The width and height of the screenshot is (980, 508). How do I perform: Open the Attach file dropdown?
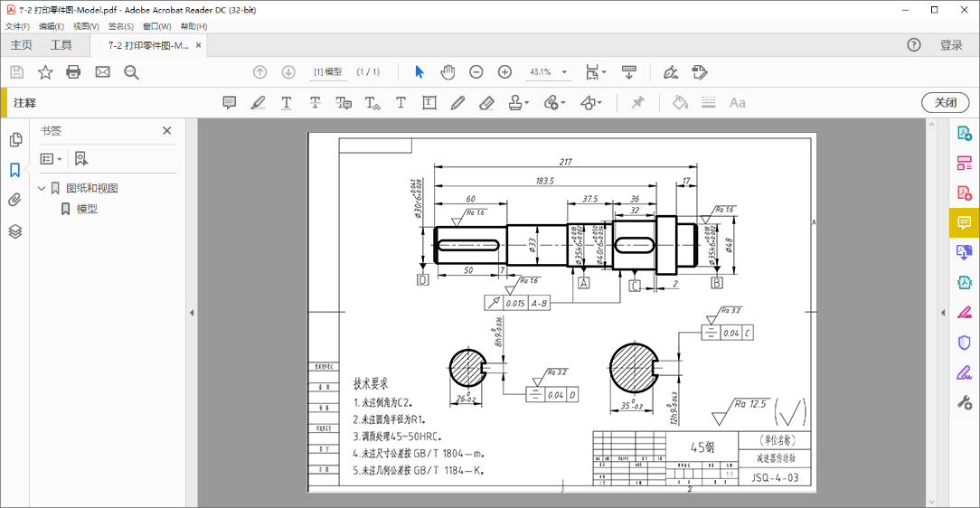tap(554, 103)
